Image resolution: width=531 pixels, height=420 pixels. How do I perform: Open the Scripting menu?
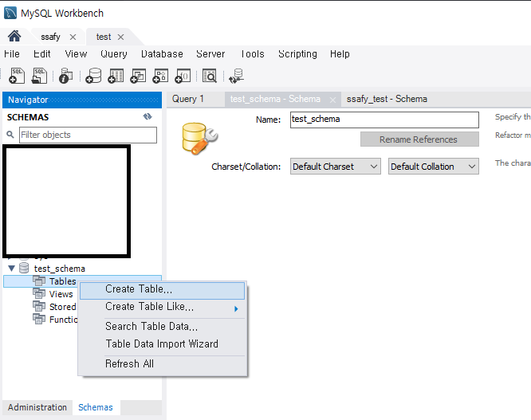pos(297,54)
